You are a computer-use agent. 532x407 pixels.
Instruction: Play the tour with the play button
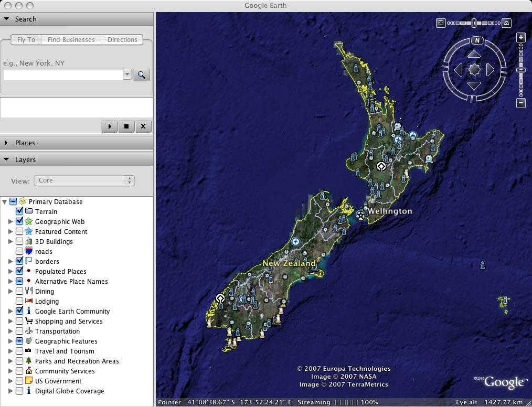110,126
